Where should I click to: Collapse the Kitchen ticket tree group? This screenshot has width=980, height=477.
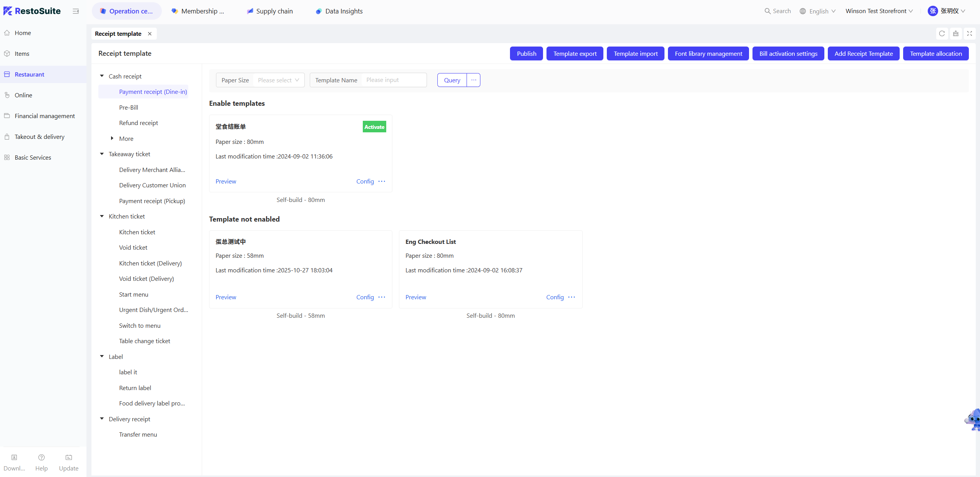tap(102, 216)
